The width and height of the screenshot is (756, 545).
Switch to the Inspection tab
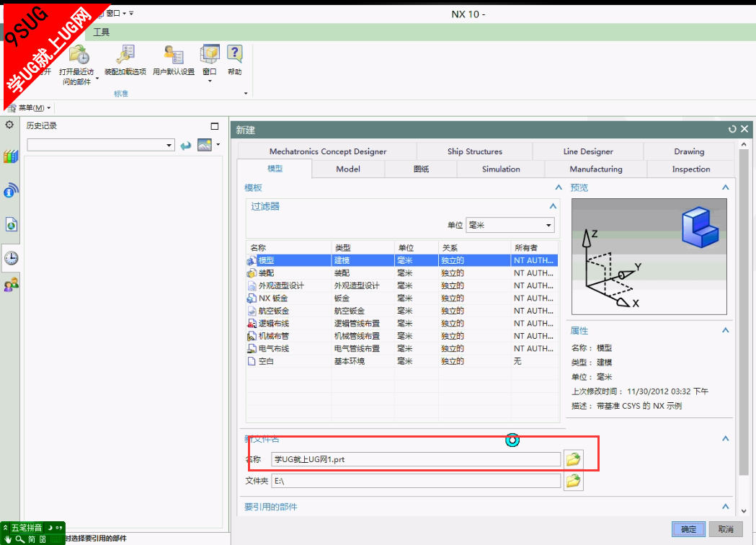tap(691, 169)
